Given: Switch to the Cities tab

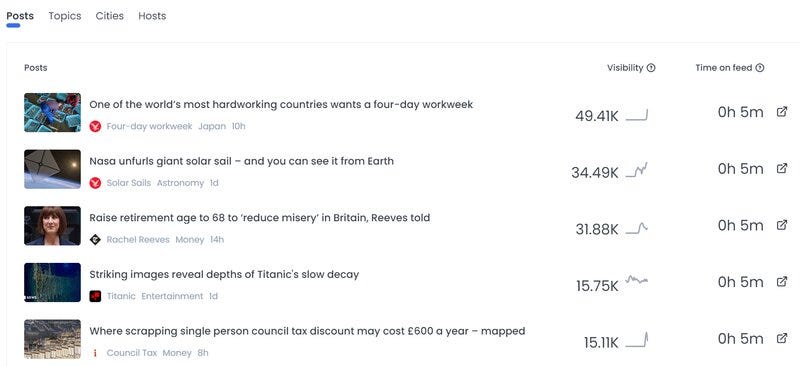Looking at the screenshot, I should (x=110, y=16).
